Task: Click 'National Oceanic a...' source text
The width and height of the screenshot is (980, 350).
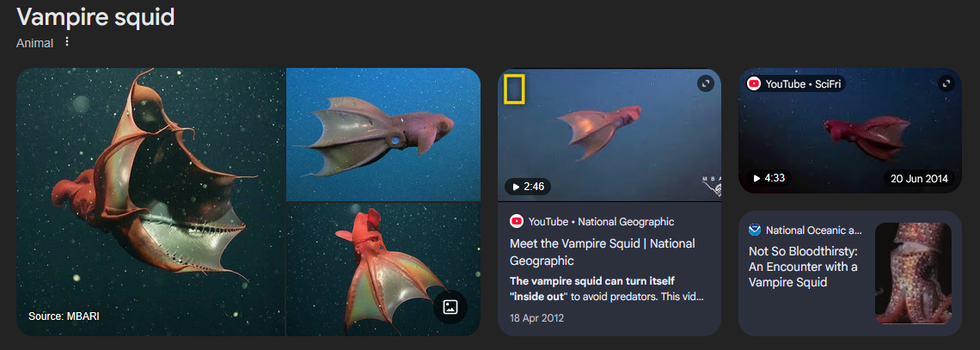Action: point(814,230)
